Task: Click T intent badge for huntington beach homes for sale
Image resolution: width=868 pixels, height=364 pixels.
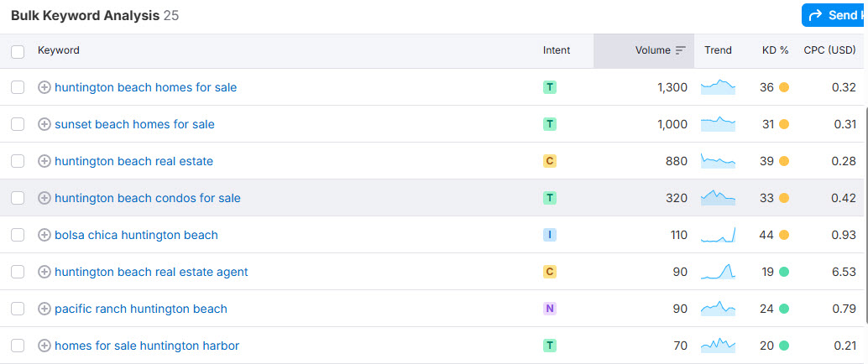Action: pos(550,87)
